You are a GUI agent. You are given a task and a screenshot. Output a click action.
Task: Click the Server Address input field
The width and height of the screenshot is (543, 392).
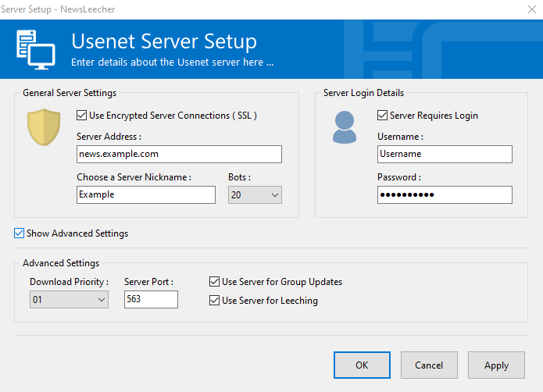click(179, 154)
